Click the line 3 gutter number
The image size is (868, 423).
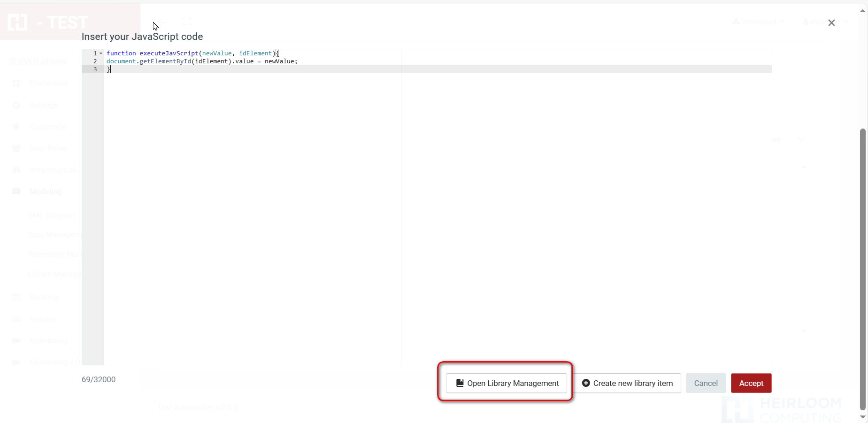(x=95, y=69)
